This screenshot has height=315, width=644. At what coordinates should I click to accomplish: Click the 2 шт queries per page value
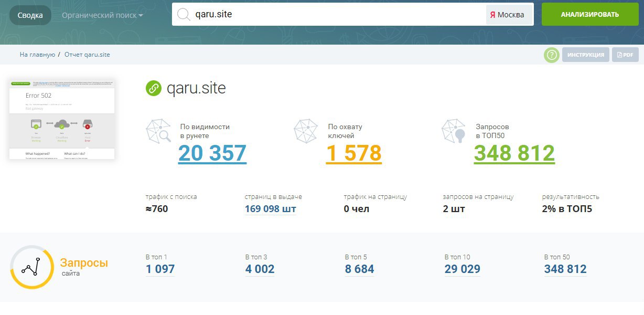pos(454,209)
